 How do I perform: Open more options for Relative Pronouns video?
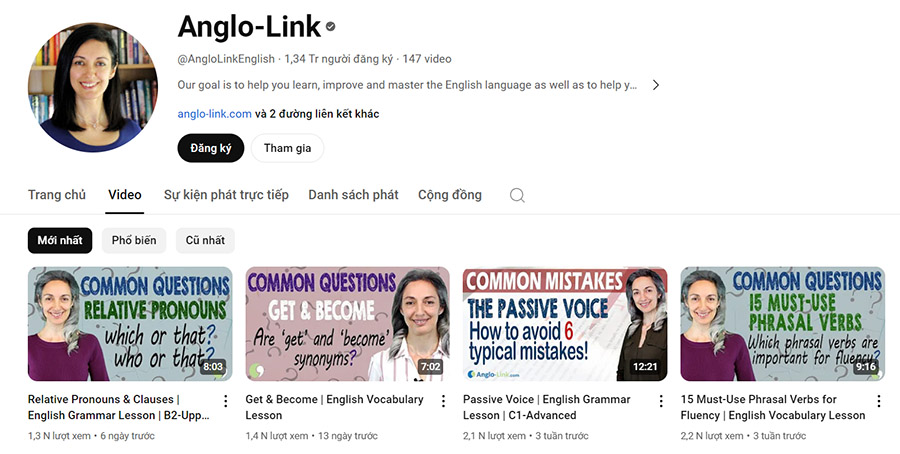coord(226,401)
